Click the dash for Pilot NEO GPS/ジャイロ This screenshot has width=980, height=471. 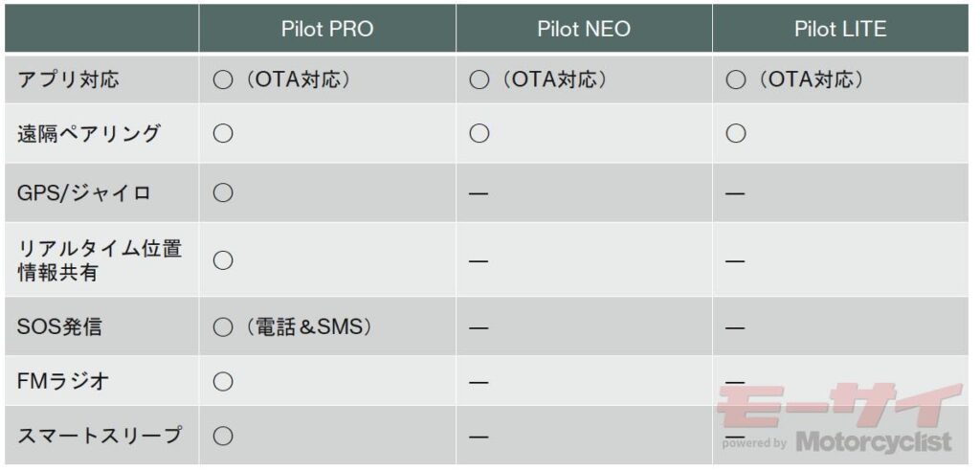pos(479,194)
